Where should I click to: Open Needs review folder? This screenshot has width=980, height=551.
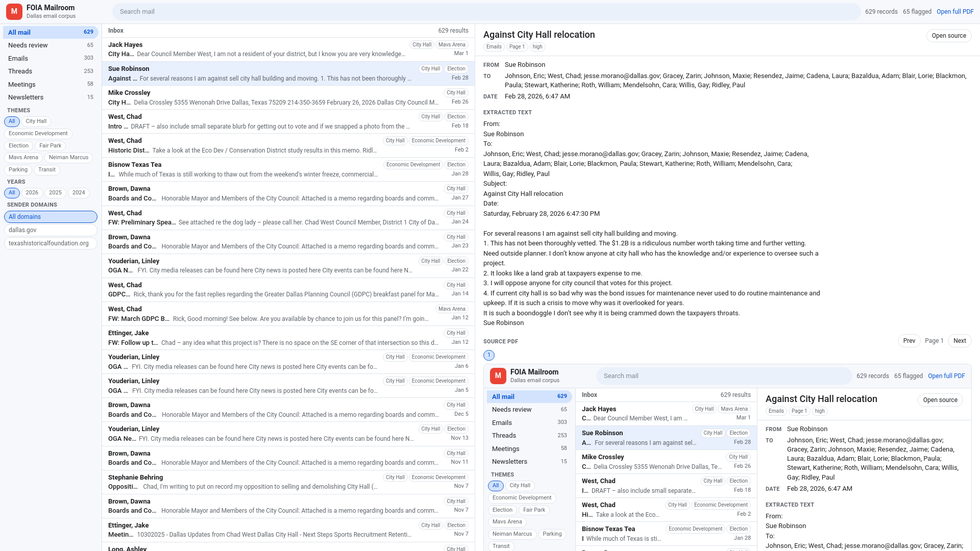[51, 45]
